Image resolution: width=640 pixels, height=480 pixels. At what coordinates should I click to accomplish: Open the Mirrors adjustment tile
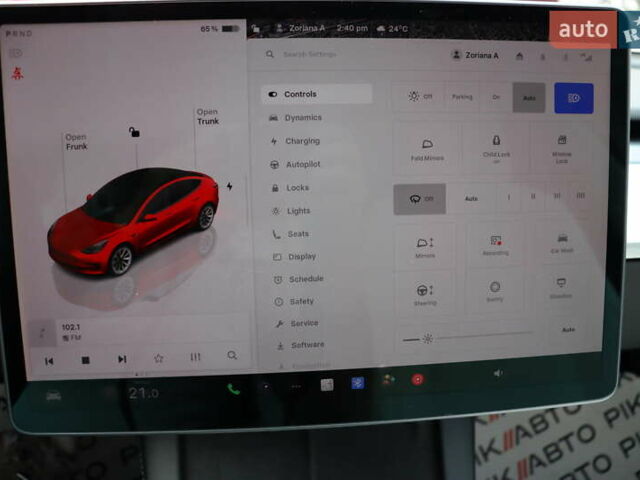click(x=425, y=247)
